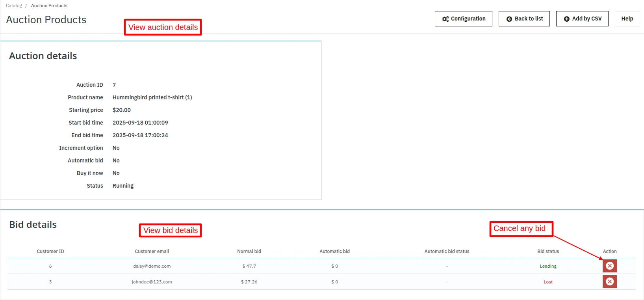Select start bid time 2025-09-18 01:00:09
The width and height of the screenshot is (644, 300).
140,123
